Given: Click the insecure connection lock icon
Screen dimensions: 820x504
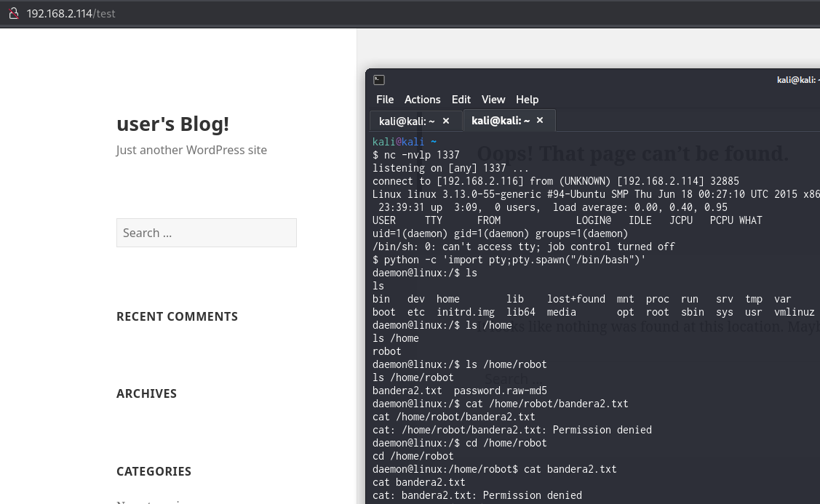Looking at the screenshot, I should click(x=14, y=13).
